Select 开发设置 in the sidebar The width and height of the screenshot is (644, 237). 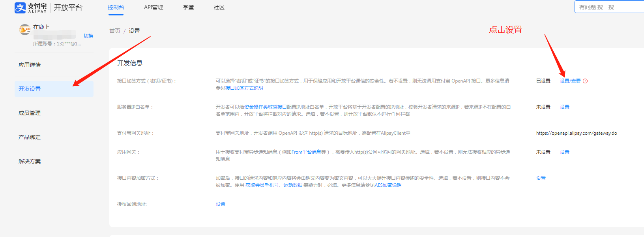pos(30,89)
